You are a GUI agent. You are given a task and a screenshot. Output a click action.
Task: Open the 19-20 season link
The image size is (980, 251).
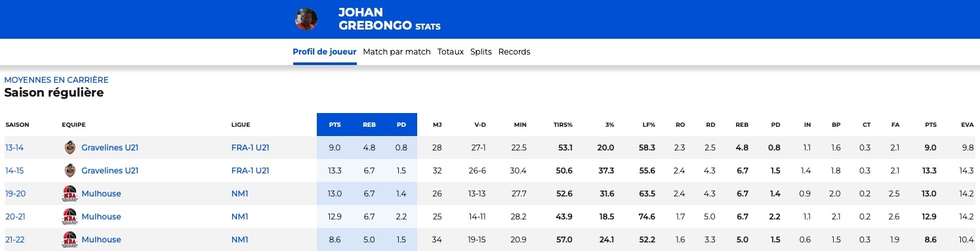click(14, 194)
